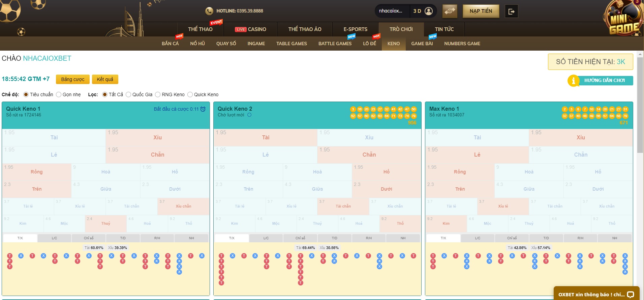Bet on Tài in Quick Keno 2
Screen dimensions: 644x300
[266, 137]
